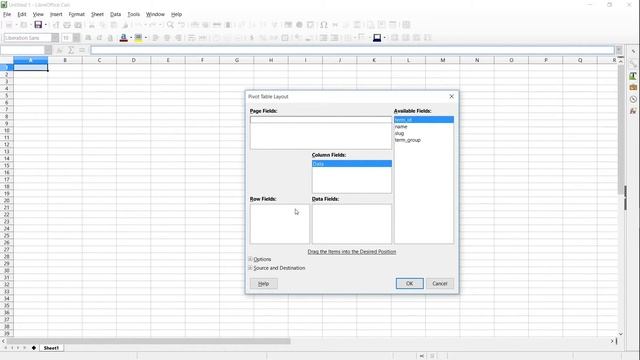Close the Pivot Table Layout dialog
This screenshot has height=360, width=640.
coord(451,96)
